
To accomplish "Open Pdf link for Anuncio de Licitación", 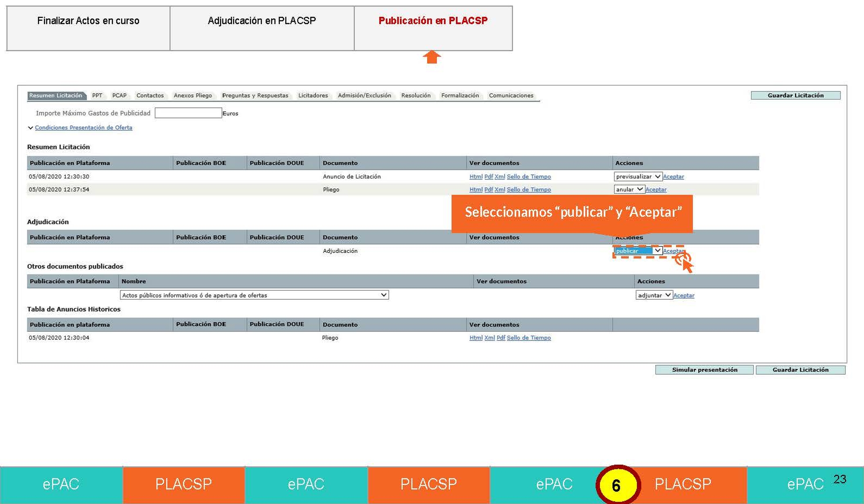I will pos(489,176).
